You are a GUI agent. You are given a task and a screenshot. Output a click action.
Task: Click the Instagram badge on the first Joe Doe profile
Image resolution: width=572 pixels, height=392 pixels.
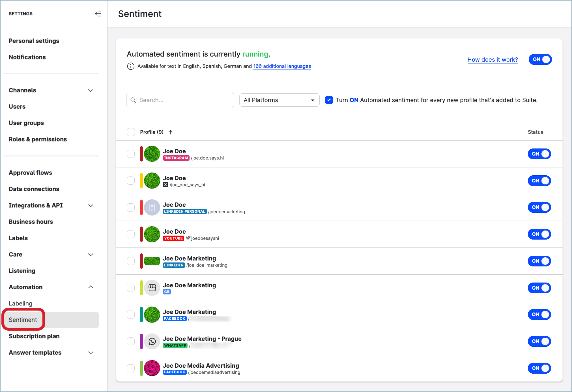tap(176, 158)
